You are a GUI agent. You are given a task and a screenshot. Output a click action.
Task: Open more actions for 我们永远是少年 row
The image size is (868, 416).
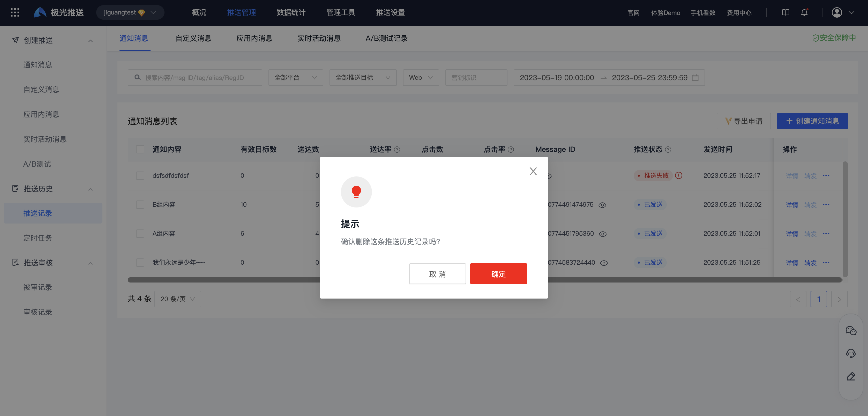point(826,262)
